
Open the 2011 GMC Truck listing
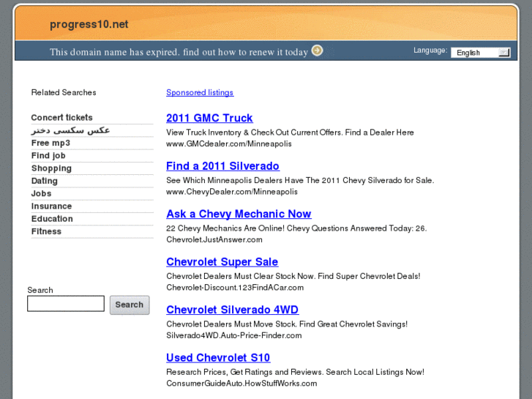click(209, 118)
